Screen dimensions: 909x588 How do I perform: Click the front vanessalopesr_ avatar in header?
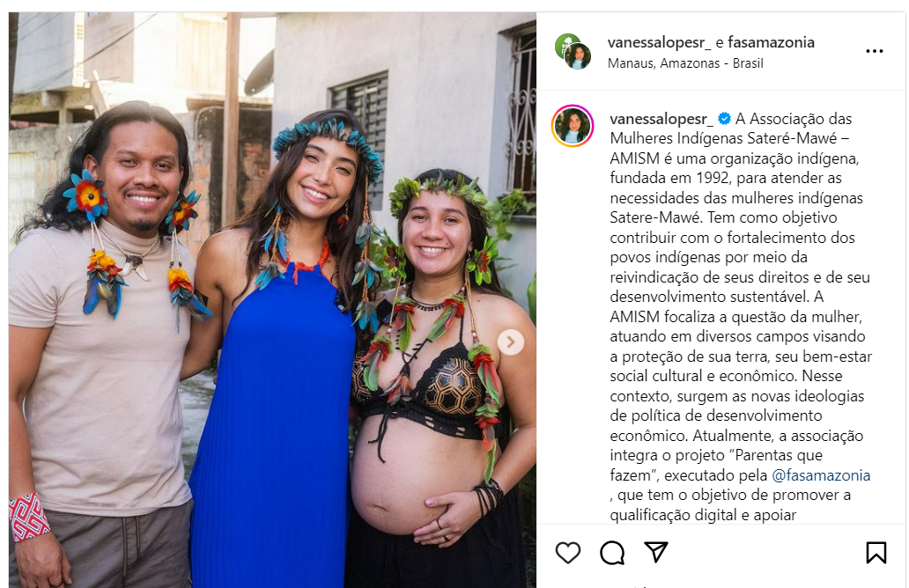pos(578,56)
